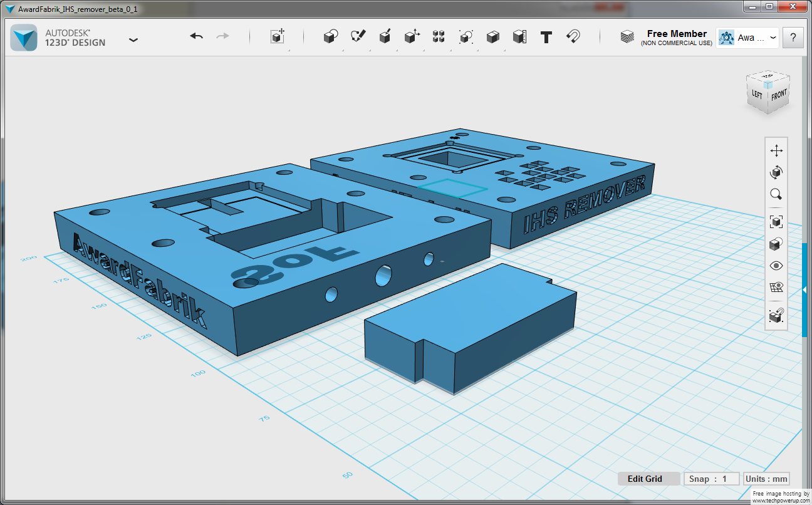Viewport: 812px width, 505px height.
Task: Toggle object visibility with the eye icon
Action: [x=776, y=266]
